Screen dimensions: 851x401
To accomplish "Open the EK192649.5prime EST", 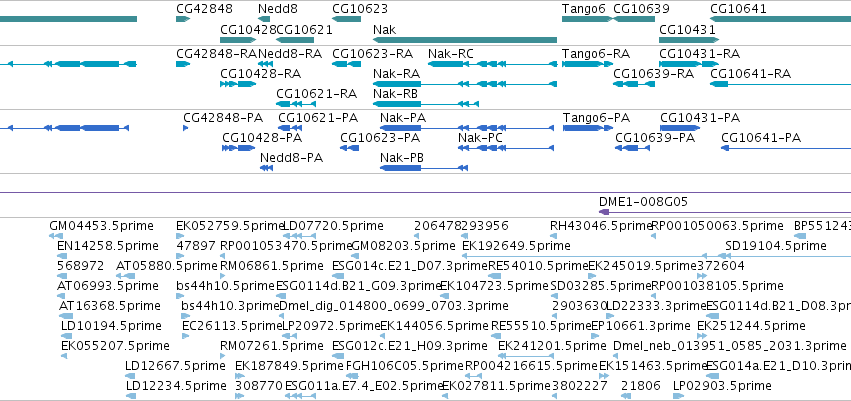I will (584, 256).
